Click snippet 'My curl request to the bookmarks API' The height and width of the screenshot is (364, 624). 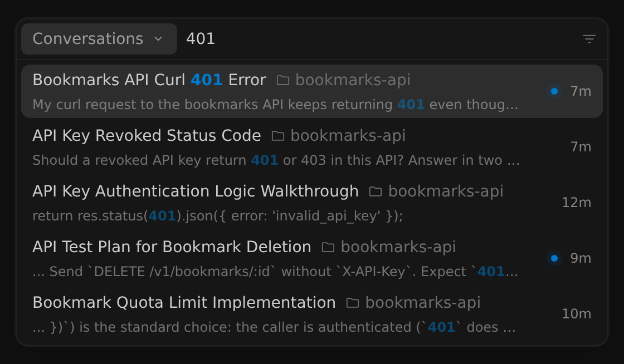275,105
